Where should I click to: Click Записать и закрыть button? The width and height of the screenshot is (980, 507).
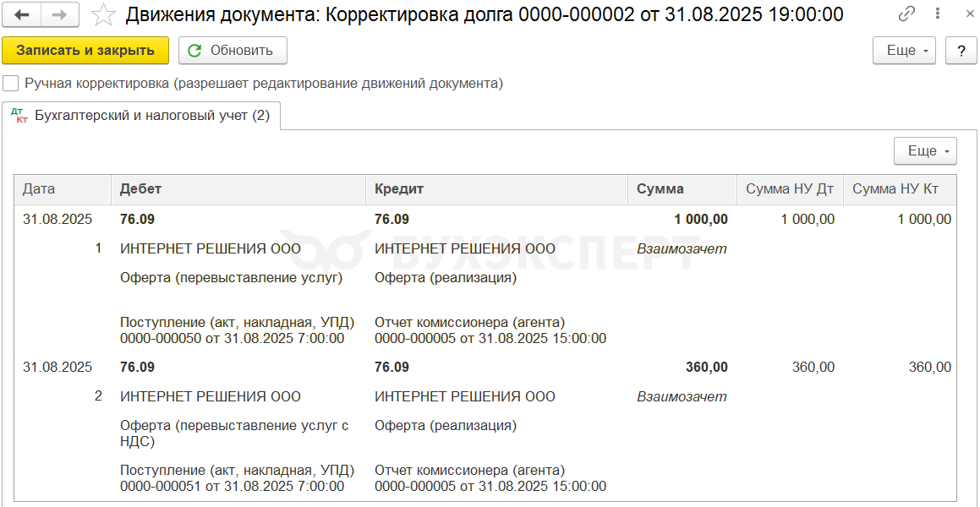(x=85, y=51)
